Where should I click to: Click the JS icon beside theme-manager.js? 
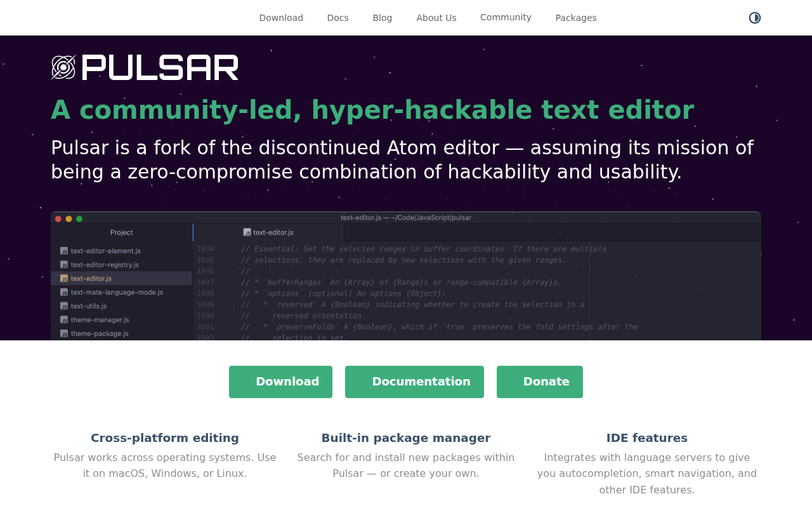[x=64, y=319]
